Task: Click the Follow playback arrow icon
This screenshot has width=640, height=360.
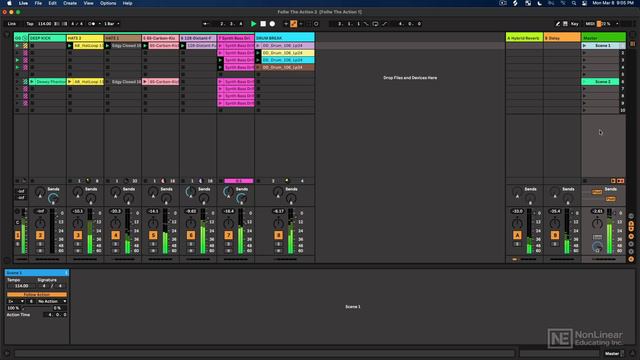Action: click(205, 24)
